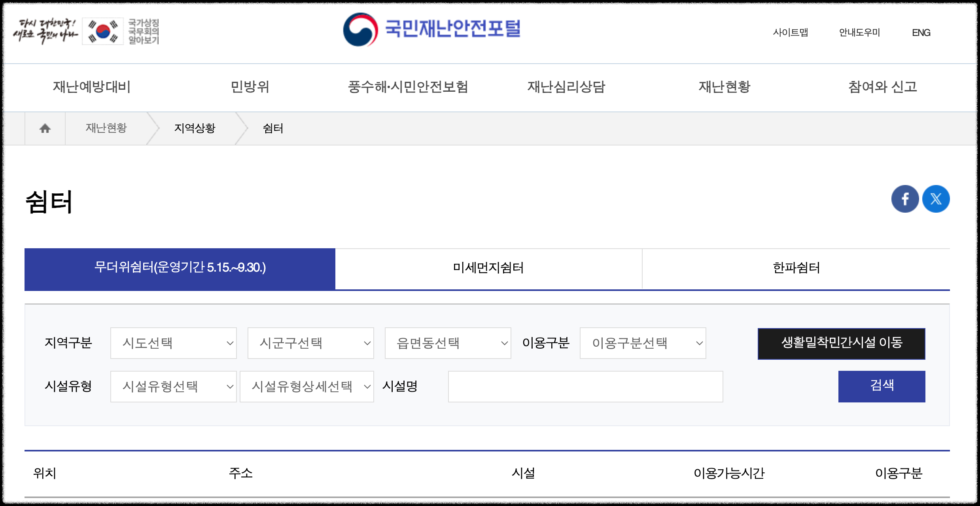The image size is (980, 506).
Task: Expand the 이용구분선택 dropdown
Action: tap(643, 343)
